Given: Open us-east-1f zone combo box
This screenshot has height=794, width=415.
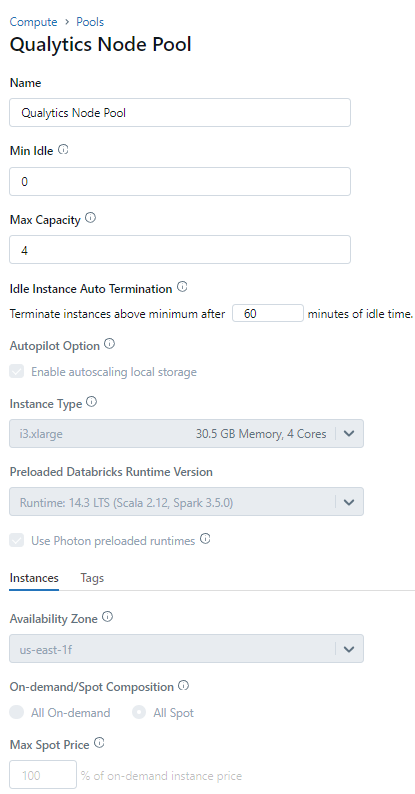Looking at the screenshot, I should pyautogui.click(x=186, y=649).
